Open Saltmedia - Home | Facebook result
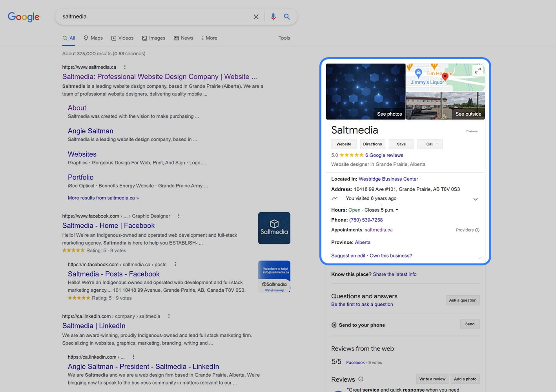 click(x=108, y=226)
